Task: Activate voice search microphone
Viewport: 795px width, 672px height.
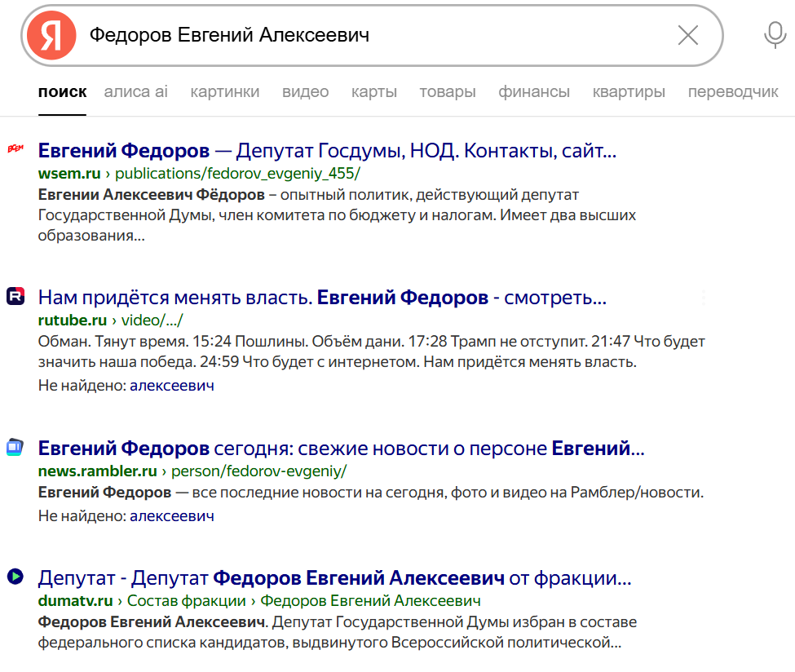Action: pyautogui.click(x=774, y=35)
